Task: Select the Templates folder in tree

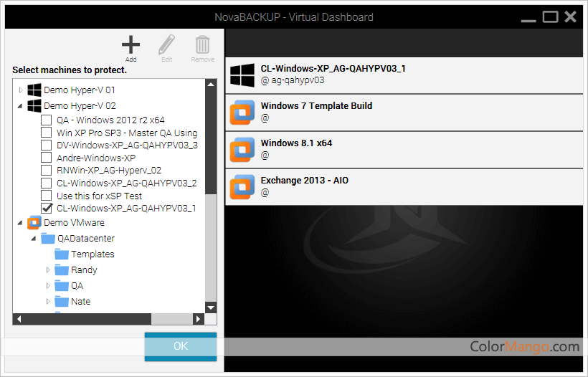Action: tap(92, 254)
